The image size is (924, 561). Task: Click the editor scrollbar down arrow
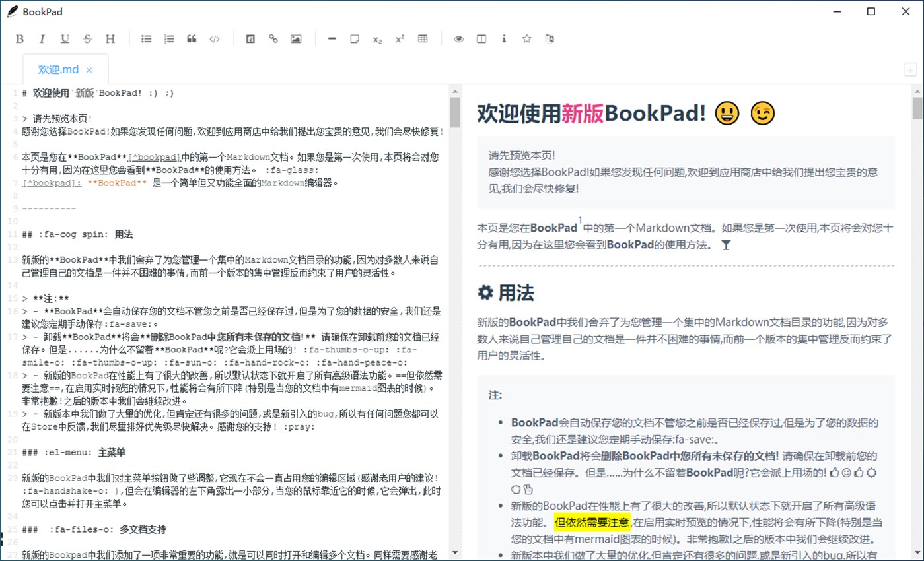[x=455, y=553]
